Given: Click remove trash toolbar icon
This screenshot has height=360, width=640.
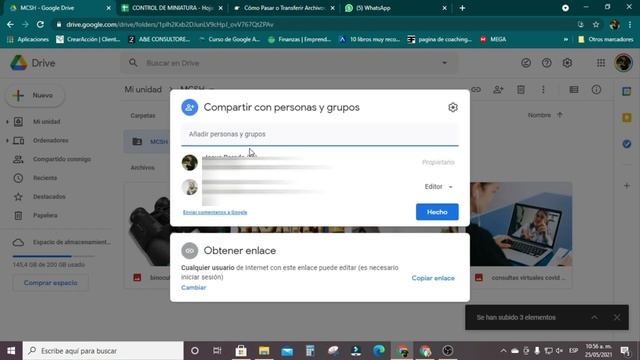Looking at the screenshot, I should tap(521, 89).
